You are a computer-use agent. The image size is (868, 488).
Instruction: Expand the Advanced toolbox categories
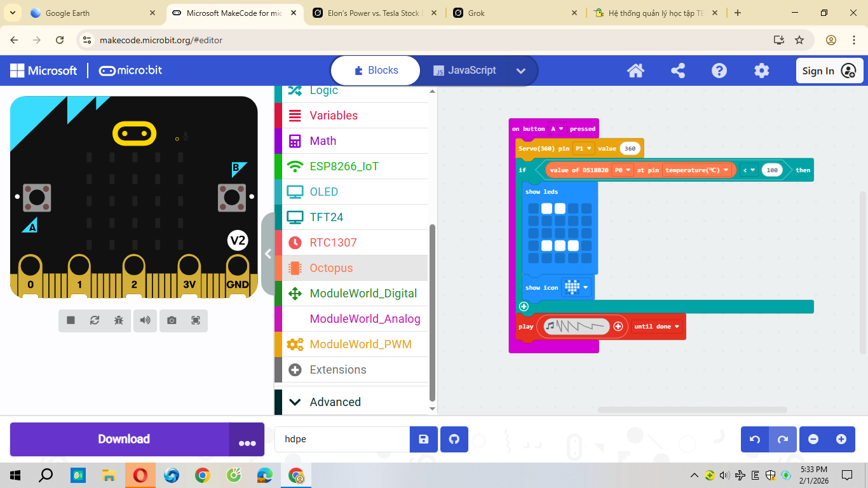335,402
